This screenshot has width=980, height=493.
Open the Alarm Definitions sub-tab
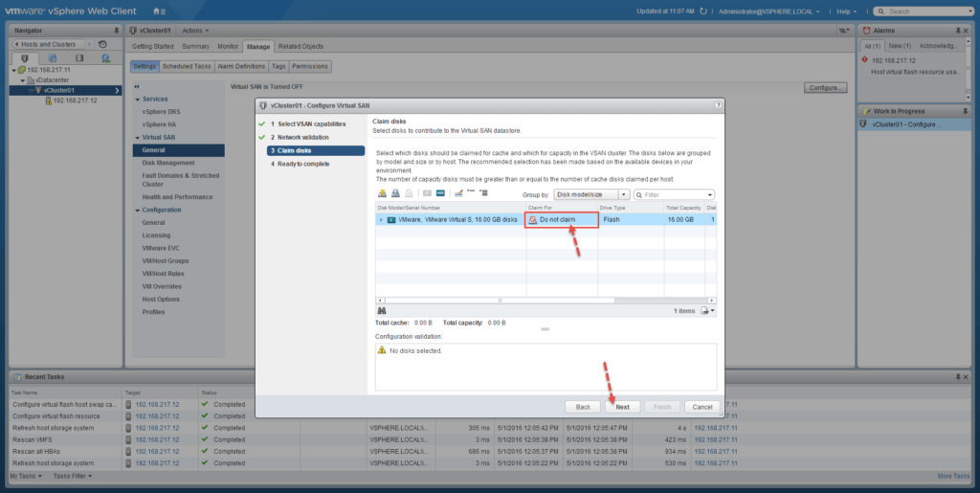click(x=241, y=66)
